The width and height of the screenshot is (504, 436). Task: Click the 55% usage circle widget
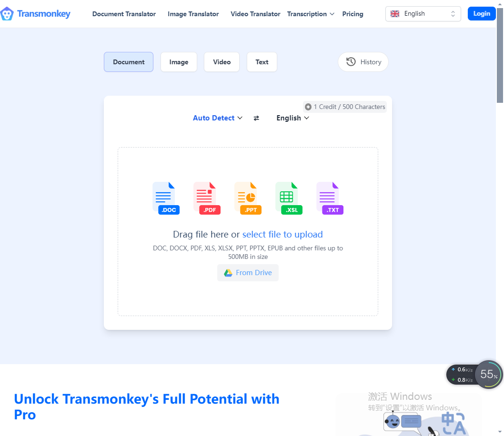pyautogui.click(x=489, y=374)
